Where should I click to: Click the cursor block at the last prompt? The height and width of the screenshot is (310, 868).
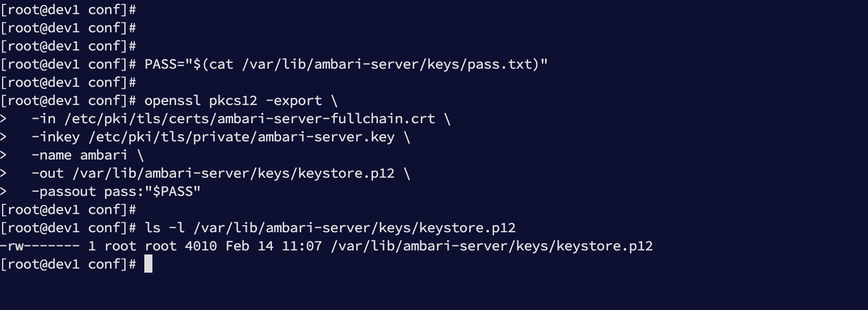148,264
